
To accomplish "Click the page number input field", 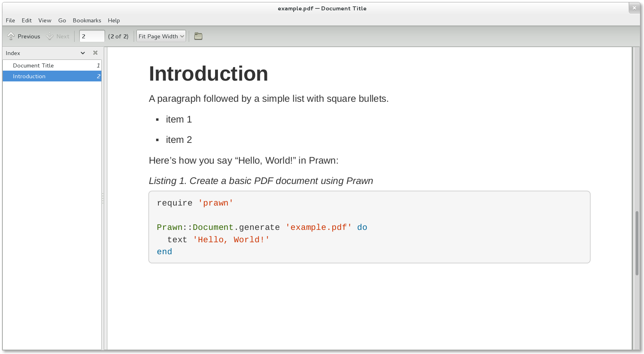I will 92,36.
